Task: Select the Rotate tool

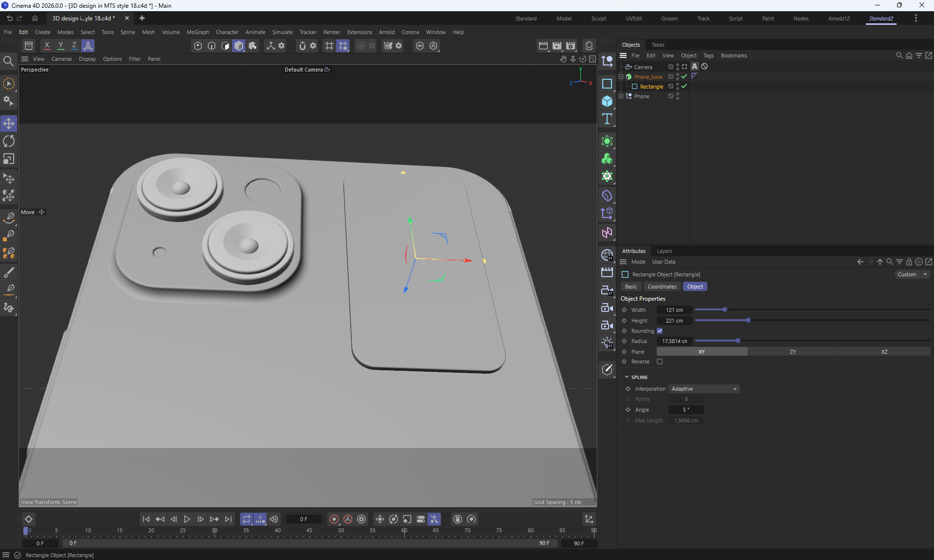Action: coord(9,141)
